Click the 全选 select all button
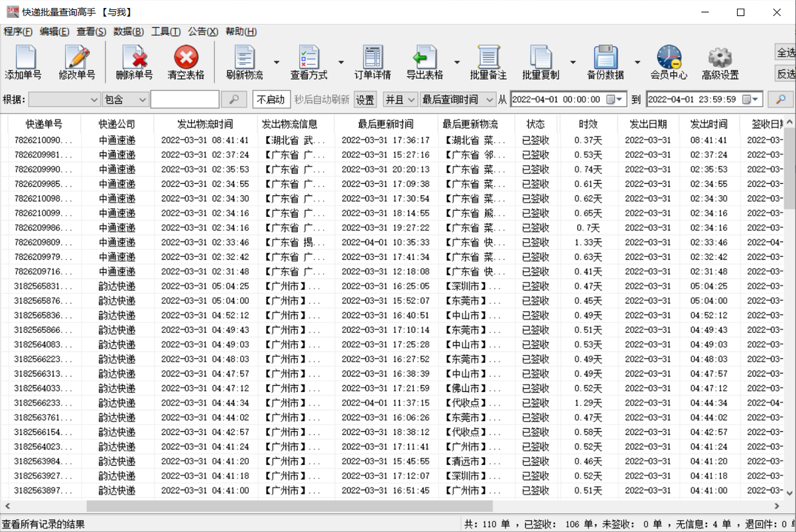Image resolution: width=796 pixels, height=532 pixels. (x=785, y=52)
